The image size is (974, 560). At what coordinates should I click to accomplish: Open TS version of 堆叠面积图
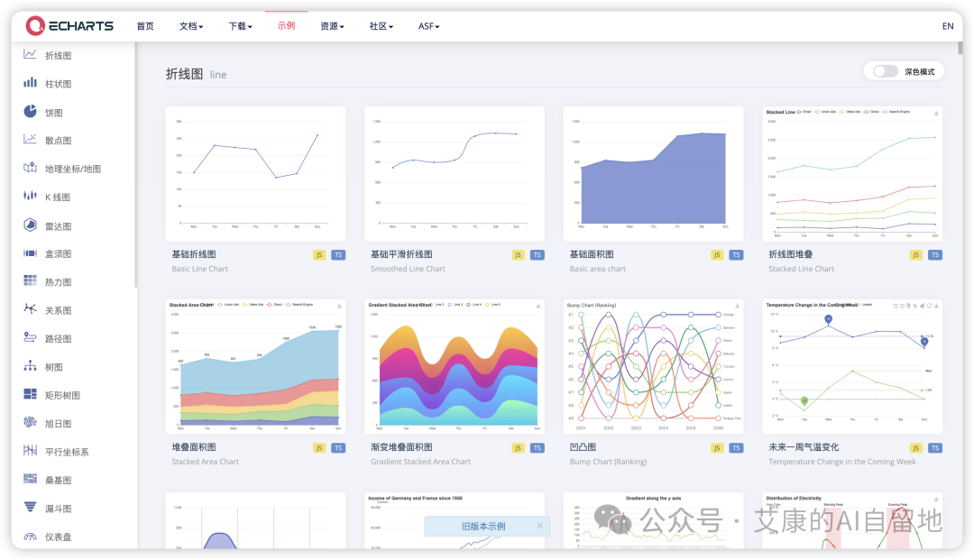[338, 448]
